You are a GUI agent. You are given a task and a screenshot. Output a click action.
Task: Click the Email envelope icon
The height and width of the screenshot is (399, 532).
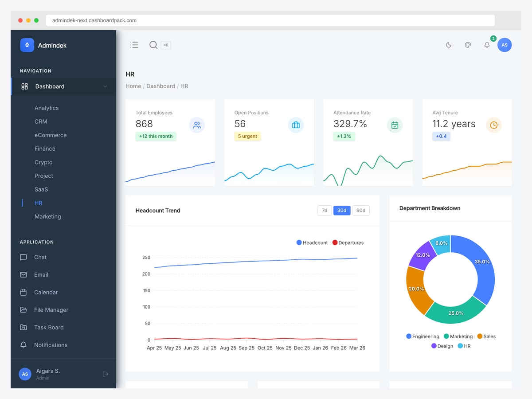(x=23, y=275)
